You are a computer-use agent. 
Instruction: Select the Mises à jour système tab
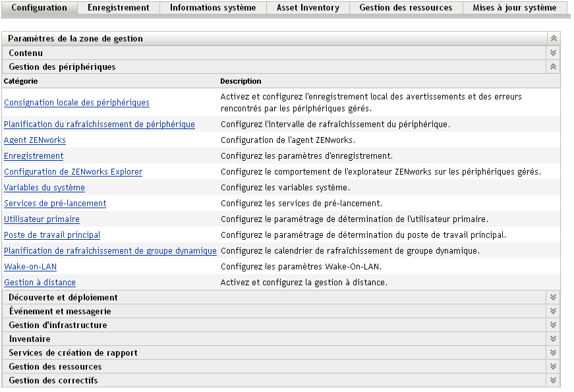[515, 8]
